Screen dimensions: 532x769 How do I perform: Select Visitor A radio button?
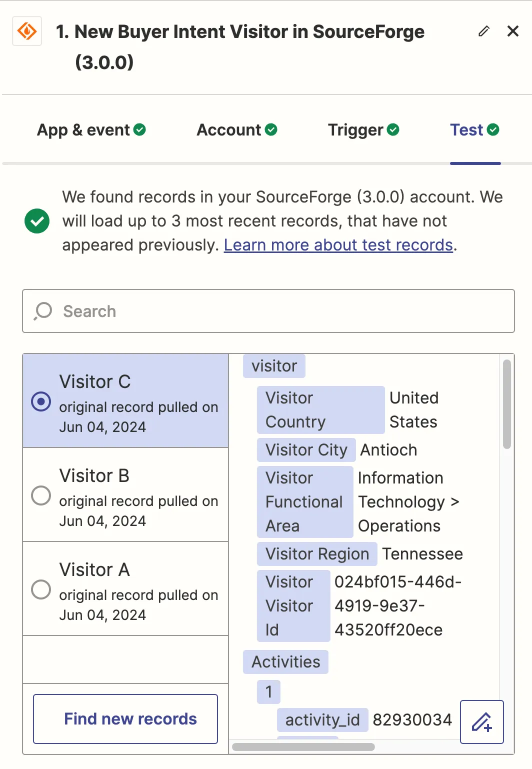pyautogui.click(x=41, y=589)
